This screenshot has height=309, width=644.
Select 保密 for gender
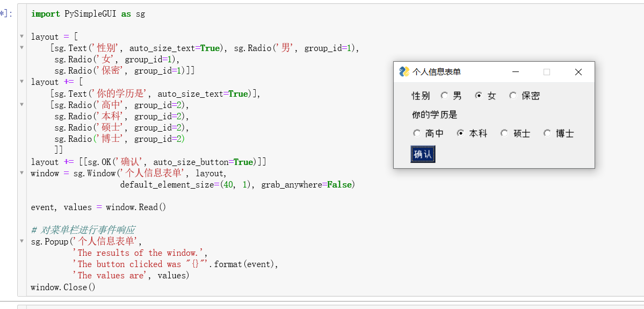point(513,96)
